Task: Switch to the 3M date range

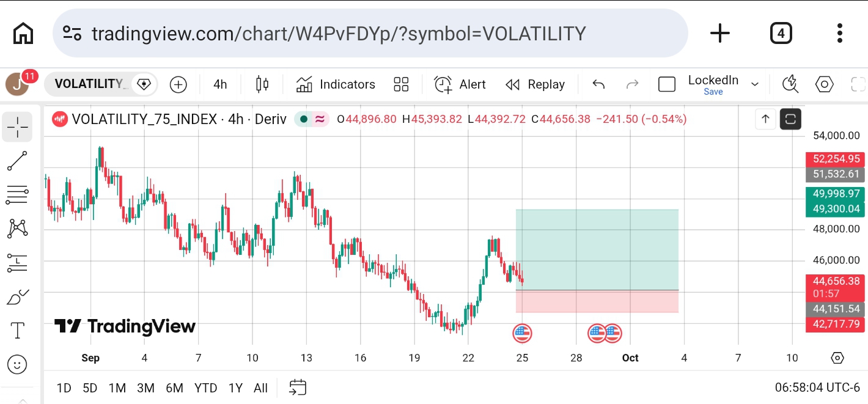Action: click(145, 387)
